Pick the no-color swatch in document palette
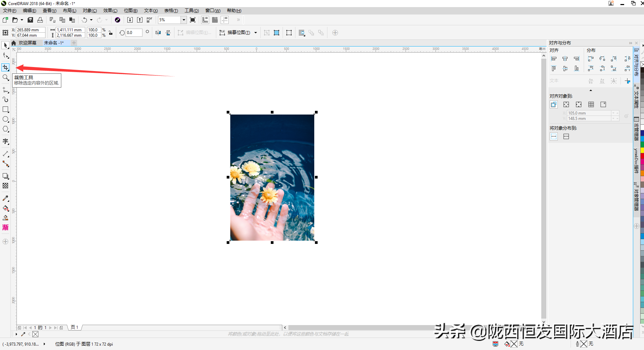Image resolution: width=644 pixels, height=350 pixels. coord(35,334)
